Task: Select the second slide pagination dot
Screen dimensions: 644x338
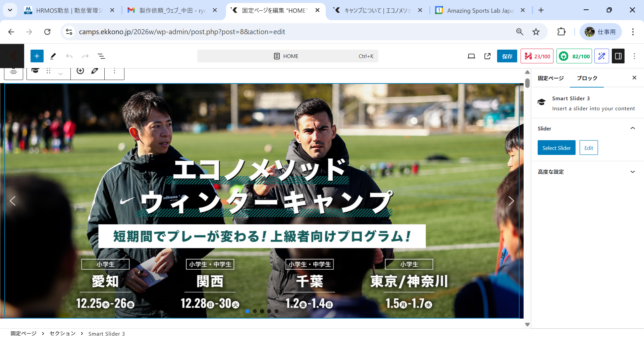Action: tap(255, 311)
